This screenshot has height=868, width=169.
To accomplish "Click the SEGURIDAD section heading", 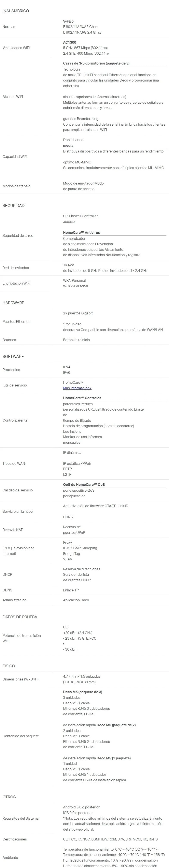I will (14, 205).
